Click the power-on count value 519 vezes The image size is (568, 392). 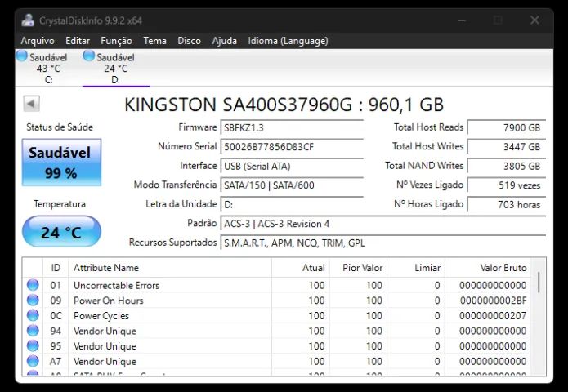pyautogui.click(x=507, y=185)
